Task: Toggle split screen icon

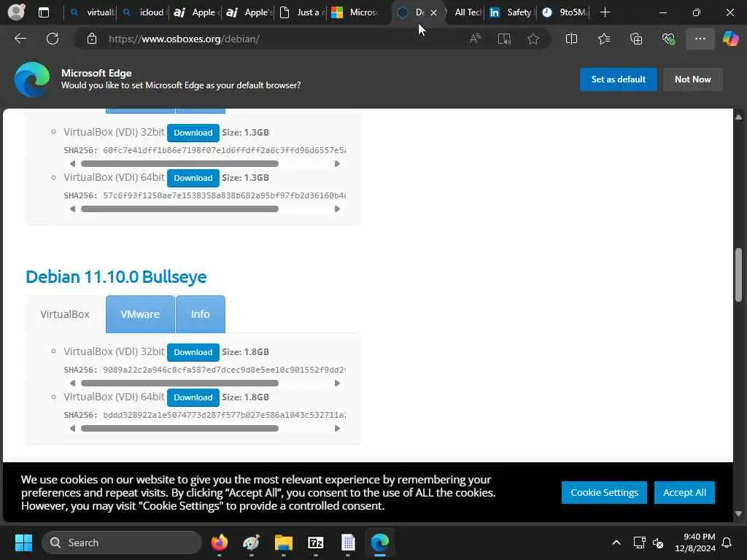Action: 571,39
